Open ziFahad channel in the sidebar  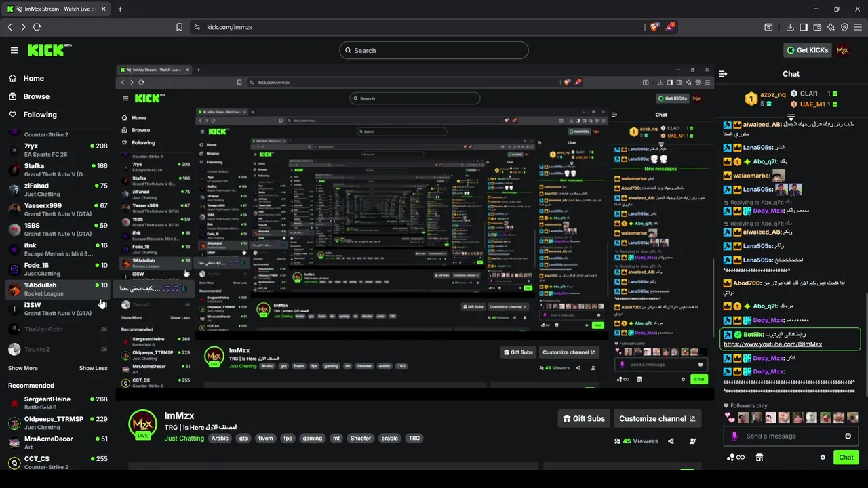58,190
